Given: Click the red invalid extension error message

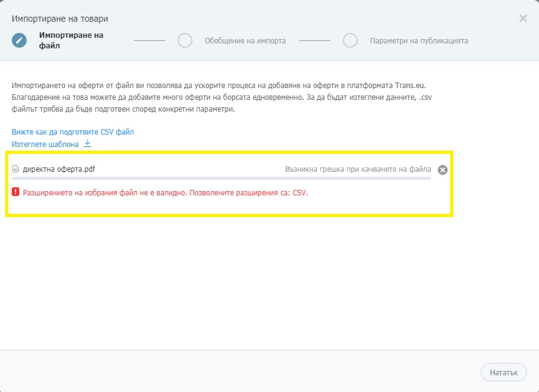Looking at the screenshot, I should pyautogui.click(x=165, y=192).
